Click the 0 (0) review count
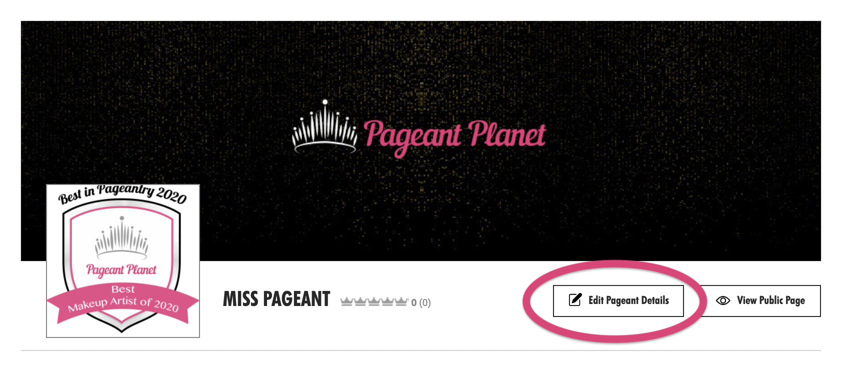 coord(421,302)
